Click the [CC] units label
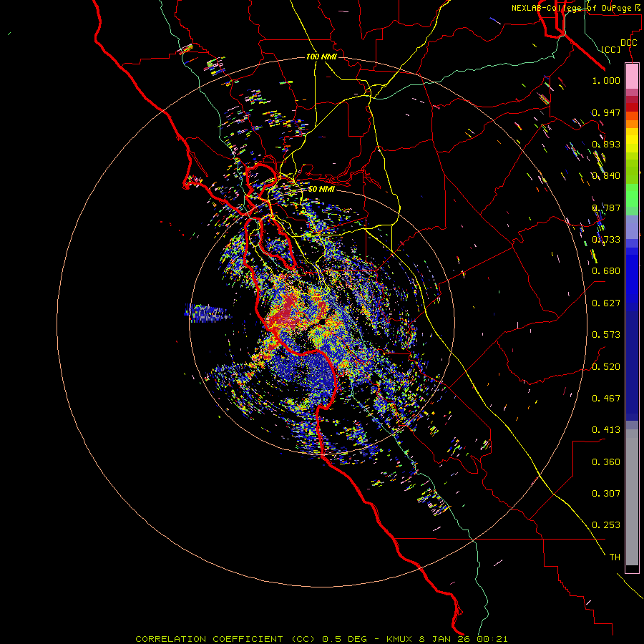 pos(610,49)
